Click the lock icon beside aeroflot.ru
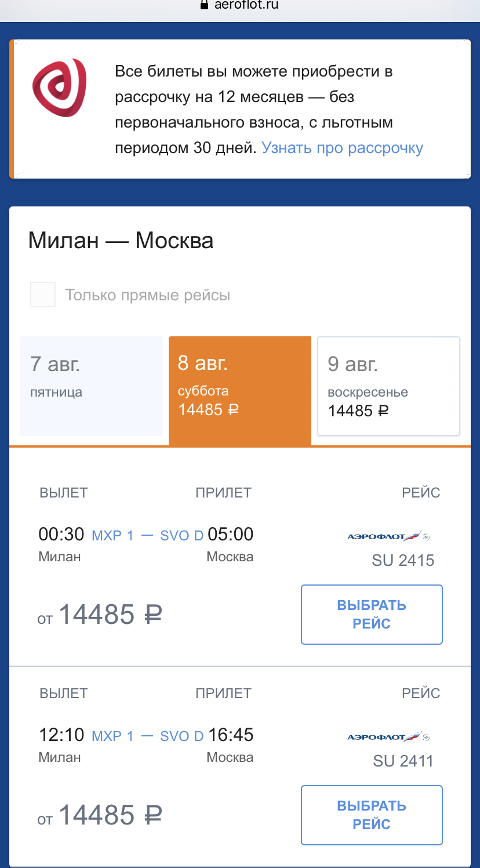Image resolution: width=480 pixels, height=868 pixels. coord(203,5)
